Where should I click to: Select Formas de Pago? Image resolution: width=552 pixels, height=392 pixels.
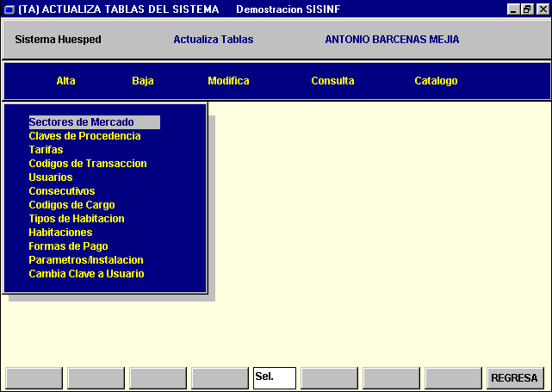point(68,246)
